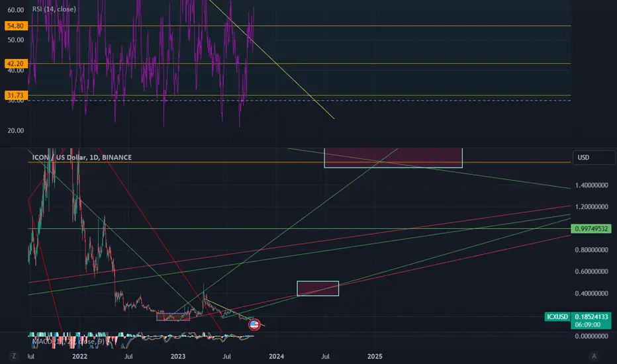Image resolution: width=617 pixels, height=364 pixels.
Task: Click the 42.20 RSI level label
Action: pos(16,64)
